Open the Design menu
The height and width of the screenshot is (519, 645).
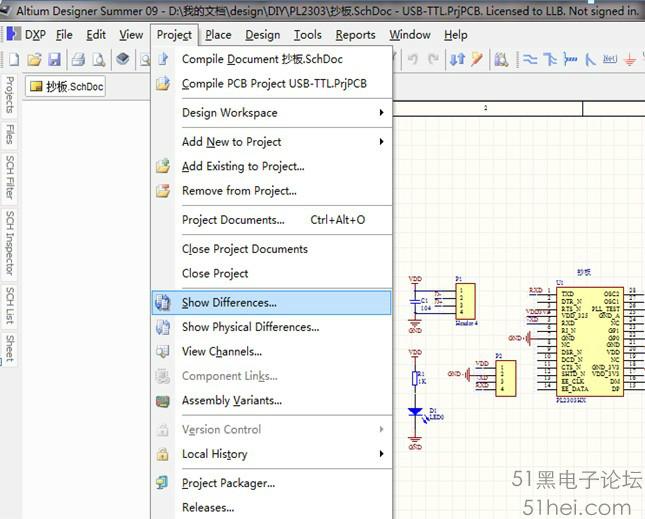pos(262,35)
